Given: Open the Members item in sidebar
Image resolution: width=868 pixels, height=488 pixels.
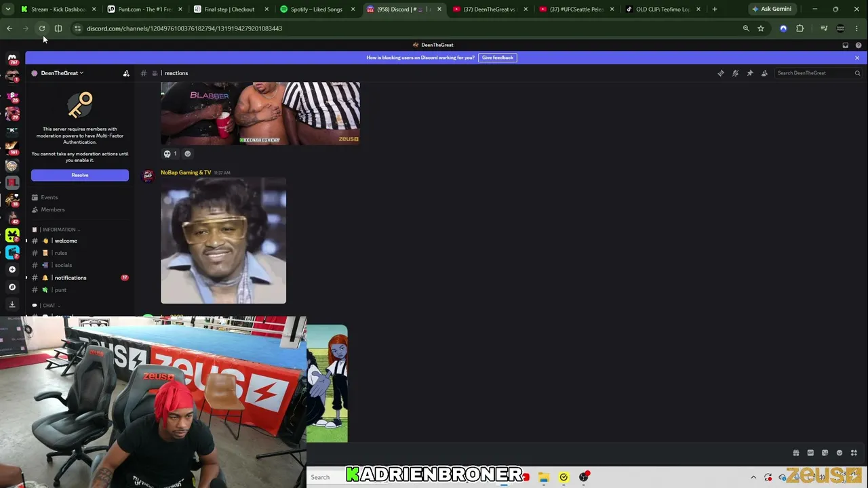Looking at the screenshot, I should 80,209.
